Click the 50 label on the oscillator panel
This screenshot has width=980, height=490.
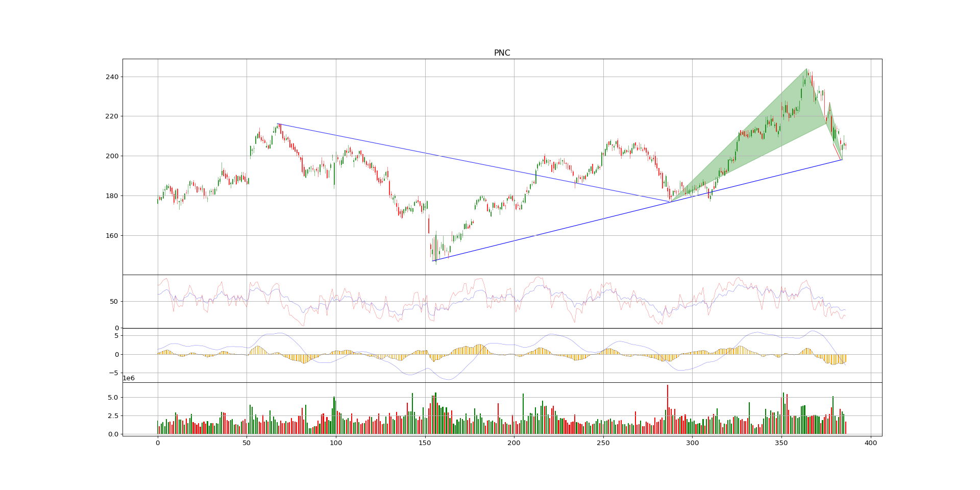pos(114,302)
